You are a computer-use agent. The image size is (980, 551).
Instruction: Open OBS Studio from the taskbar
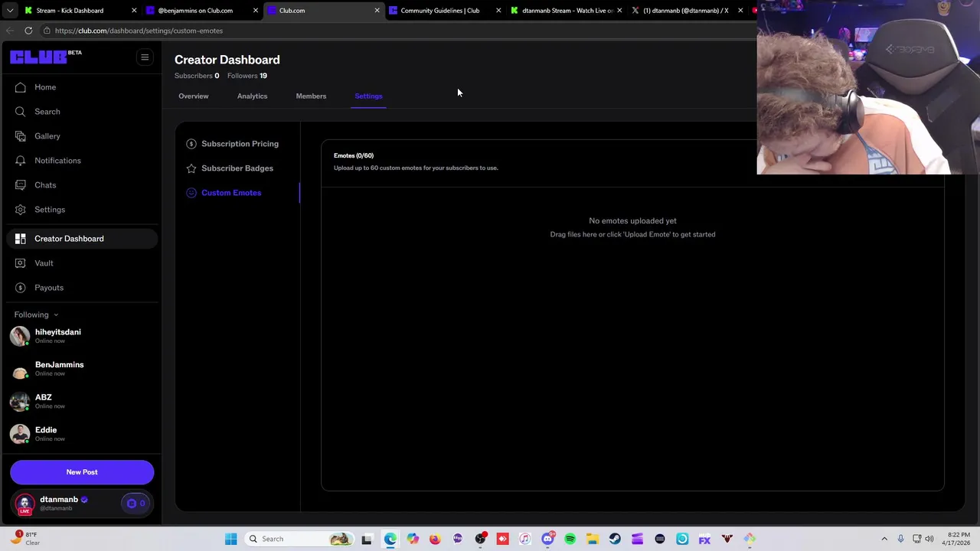click(480, 539)
